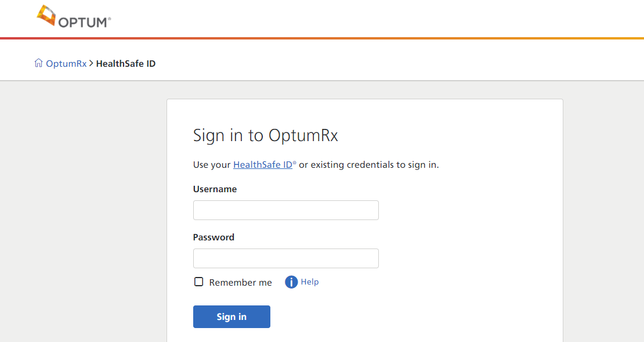
Task: Click the info icon beside Remember me
Action: (x=291, y=282)
